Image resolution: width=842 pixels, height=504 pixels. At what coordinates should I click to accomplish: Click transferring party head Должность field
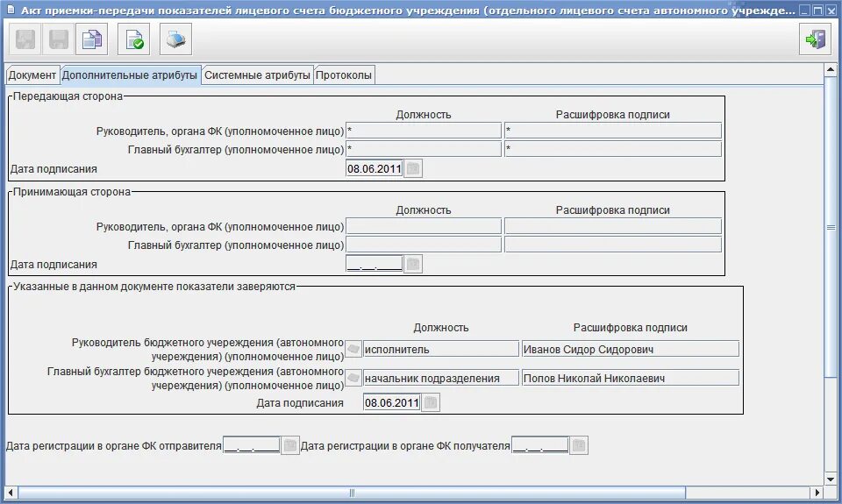click(424, 131)
